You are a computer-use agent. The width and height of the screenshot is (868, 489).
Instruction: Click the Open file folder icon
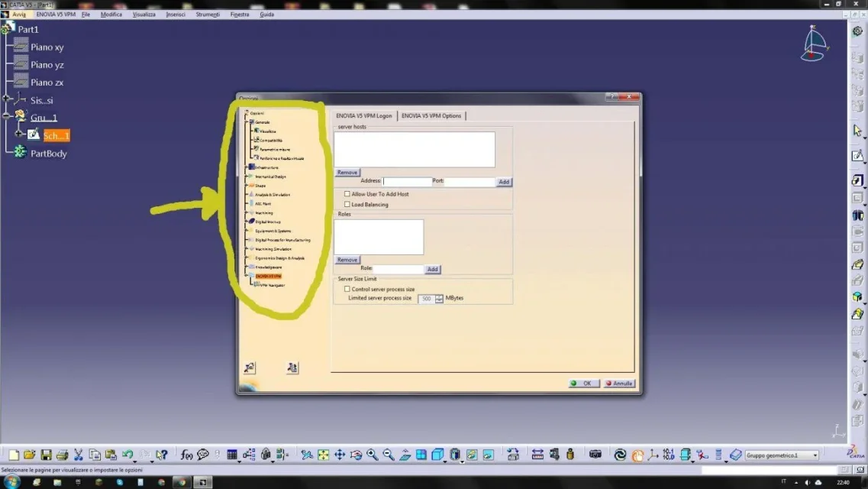click(29, 455)
